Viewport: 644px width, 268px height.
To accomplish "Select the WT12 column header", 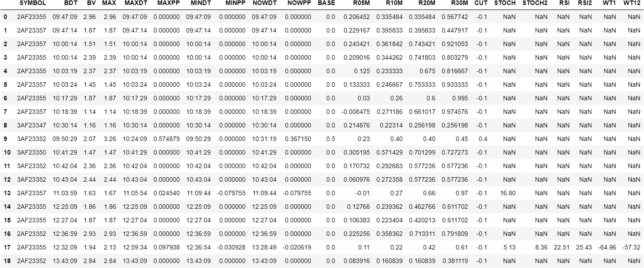I will (631, 3).
